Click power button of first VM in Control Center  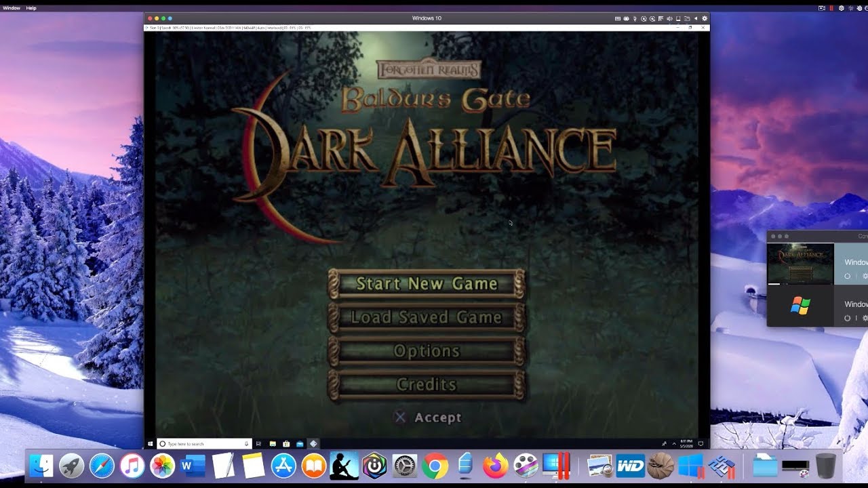point(847,277)
